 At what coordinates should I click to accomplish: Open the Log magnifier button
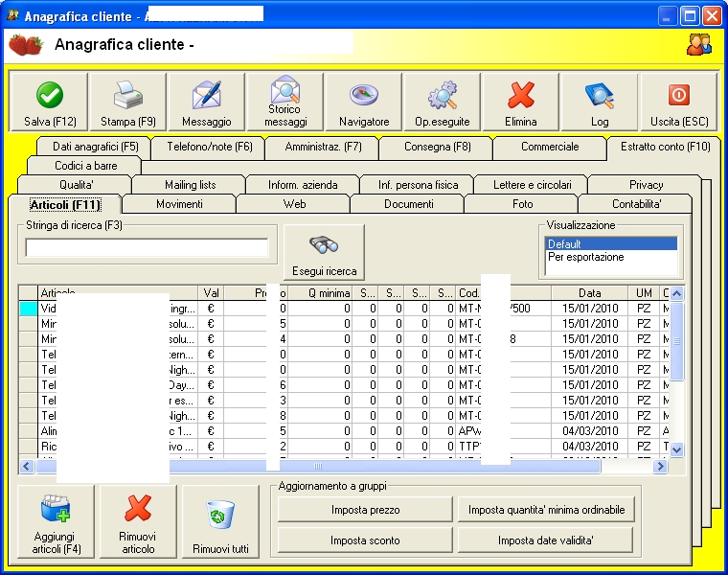[600, 103]
